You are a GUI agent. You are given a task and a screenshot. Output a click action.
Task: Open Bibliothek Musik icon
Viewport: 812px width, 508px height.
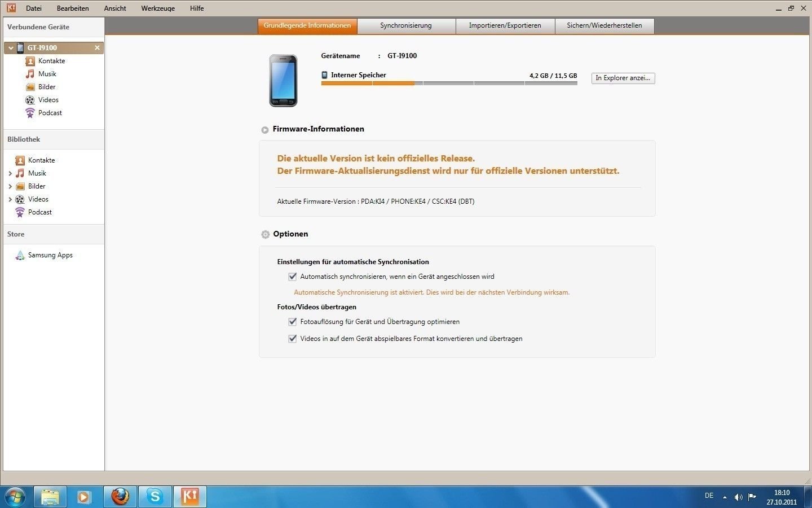point(20,173)
